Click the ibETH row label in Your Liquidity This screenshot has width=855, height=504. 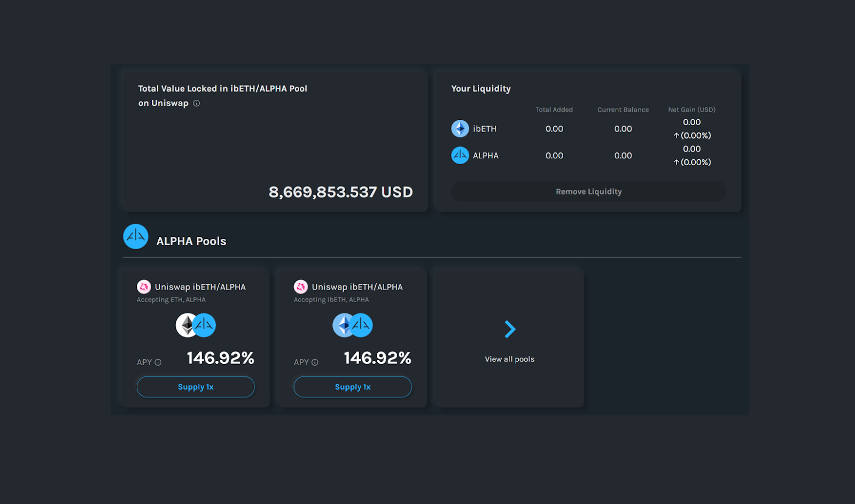point(485,129)
